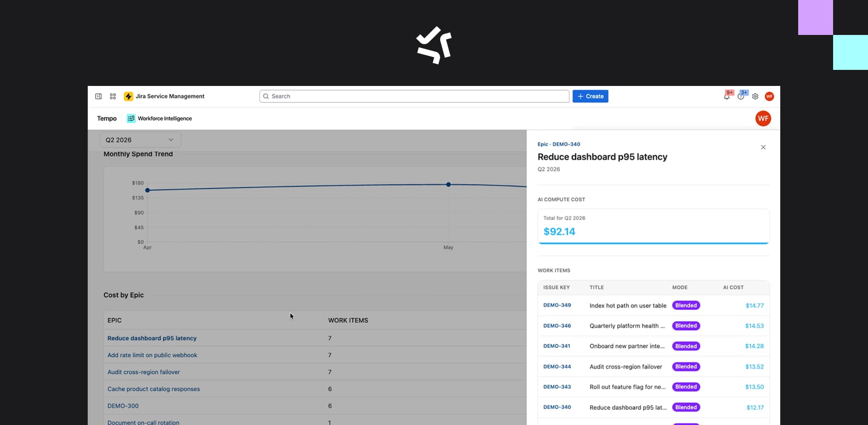Open the notifications bell icon
This screenshot has width=868, height=425.
727,96
